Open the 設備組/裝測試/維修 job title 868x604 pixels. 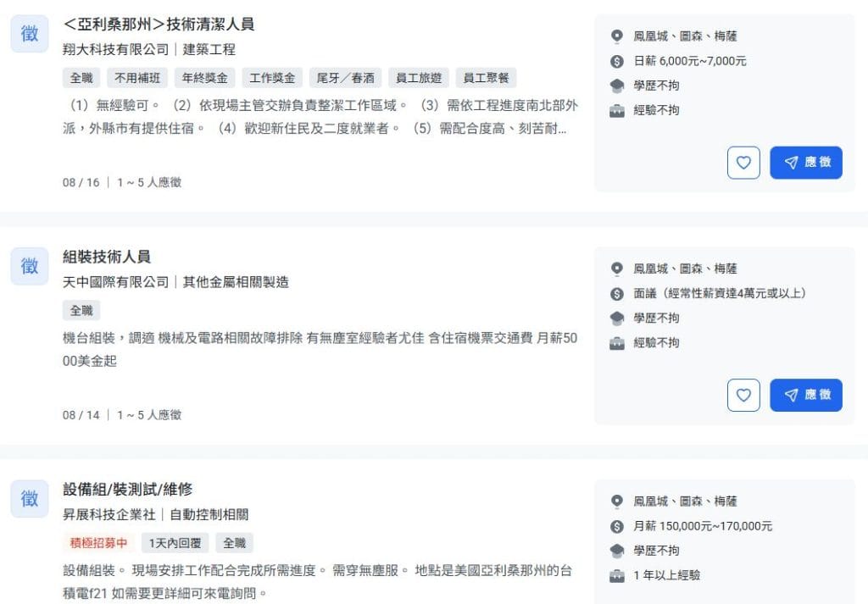tap(127, 489)
